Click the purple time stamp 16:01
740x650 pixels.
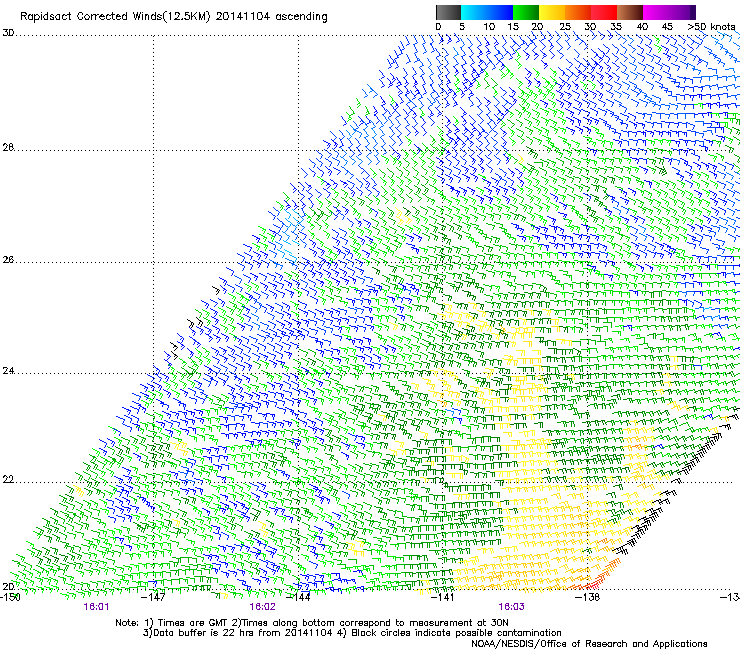[96, 607]
